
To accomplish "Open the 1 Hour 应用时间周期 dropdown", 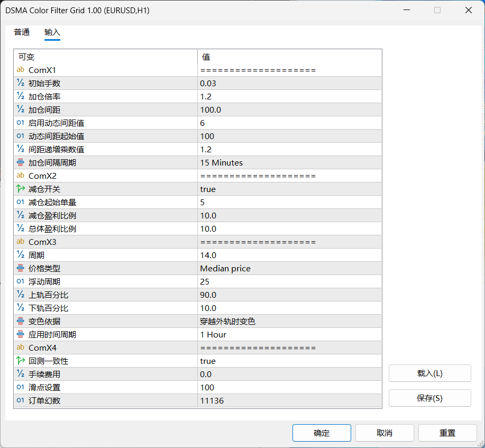I will tap(289, 335).
